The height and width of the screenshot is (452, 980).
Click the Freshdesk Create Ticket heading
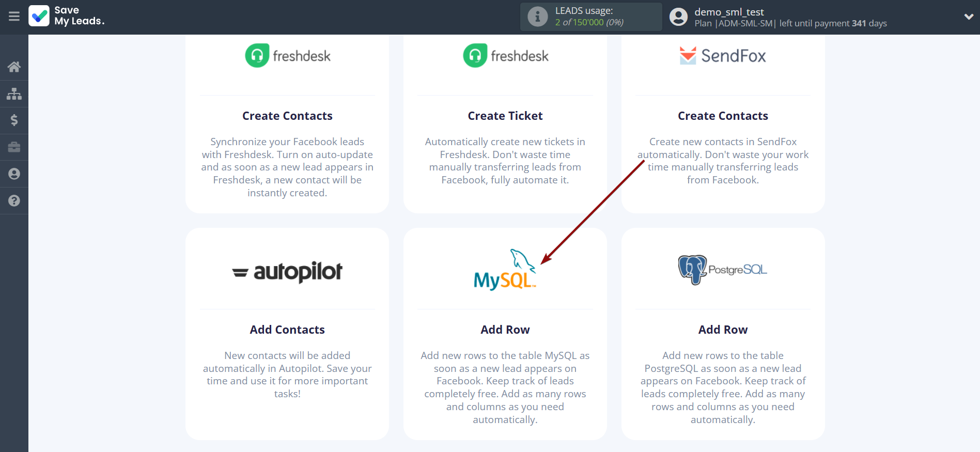(505, 116)
